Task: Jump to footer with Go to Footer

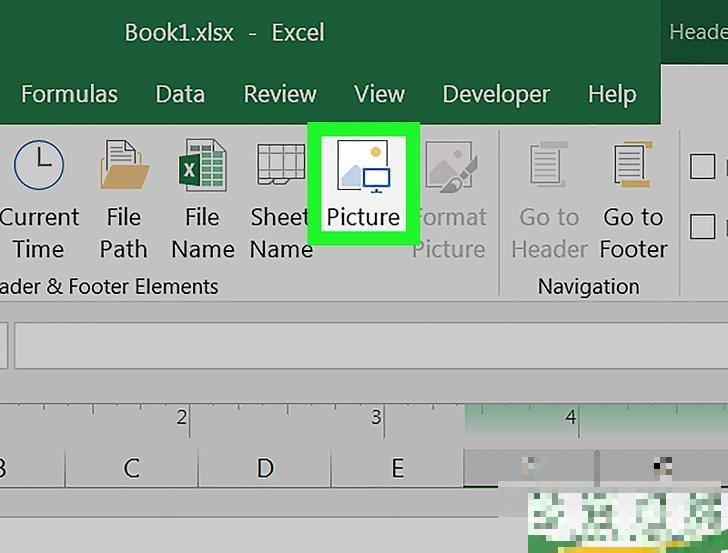Action: [633, 200]
